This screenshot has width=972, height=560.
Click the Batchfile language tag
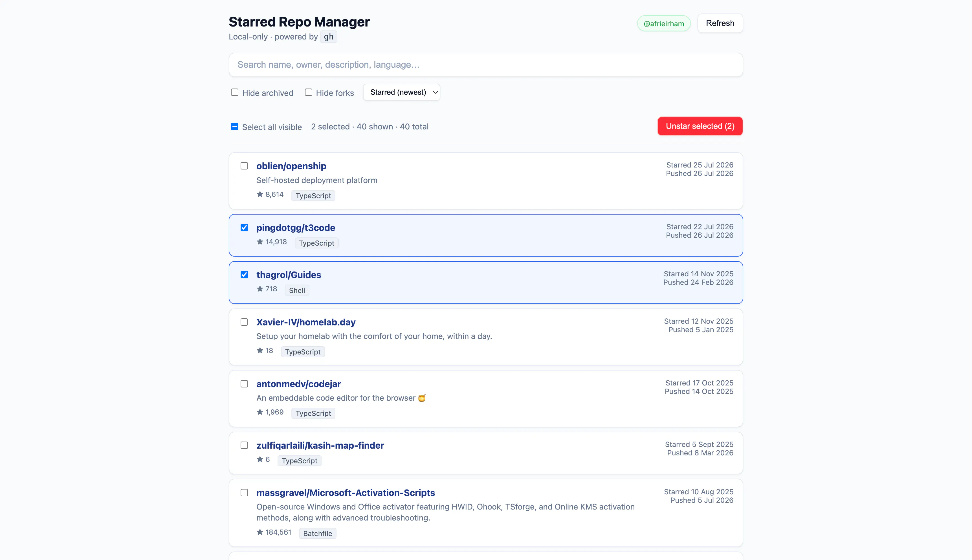coord(317,533)
